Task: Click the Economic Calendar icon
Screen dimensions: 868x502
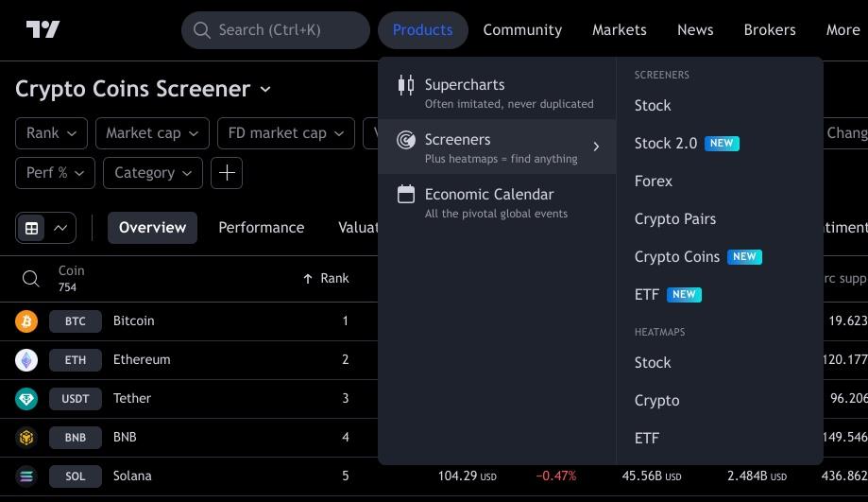Action: click(406, 194)
